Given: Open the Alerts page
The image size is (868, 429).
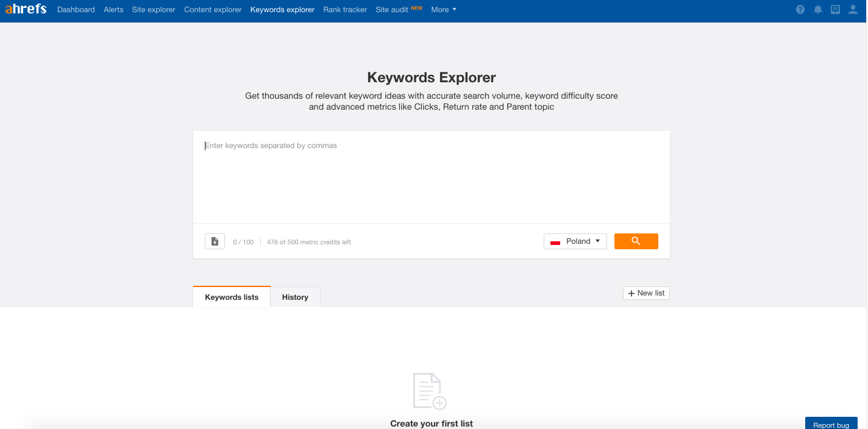Looking at the screenshot, I should click(113, 10).
